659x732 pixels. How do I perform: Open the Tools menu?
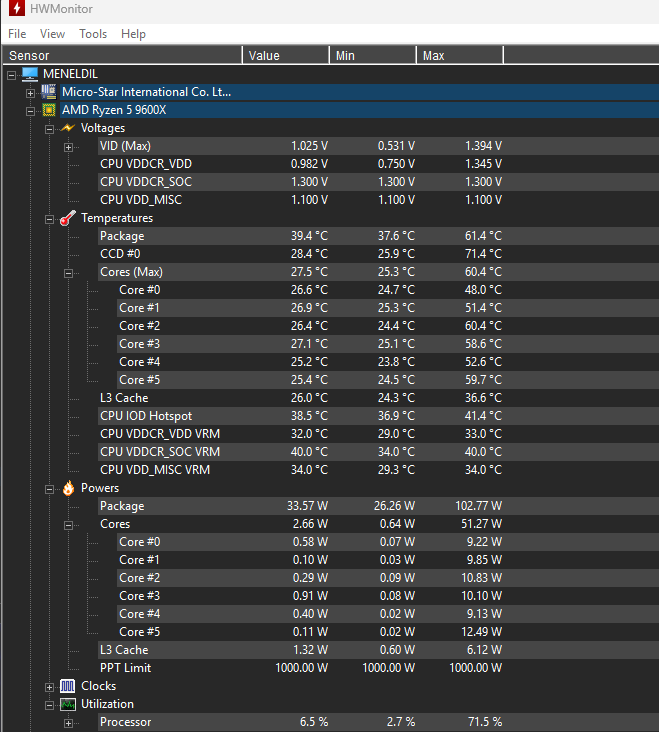point(93,34)
